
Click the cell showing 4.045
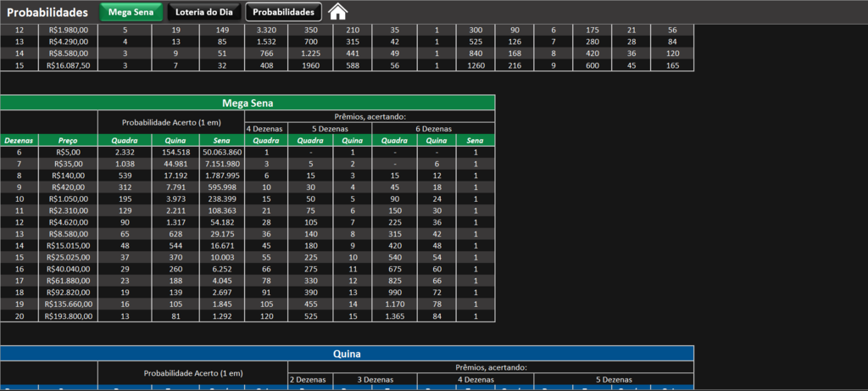pyautogui.click(x=222, y=281)
